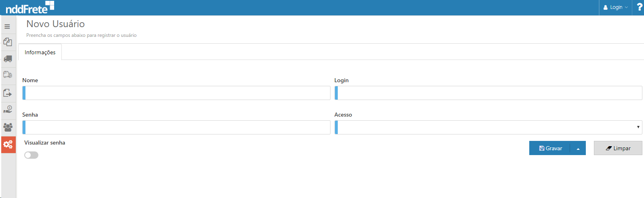644x198 pixels.
Task: Click the Gravar button
Action: click(x=550, y=148)
